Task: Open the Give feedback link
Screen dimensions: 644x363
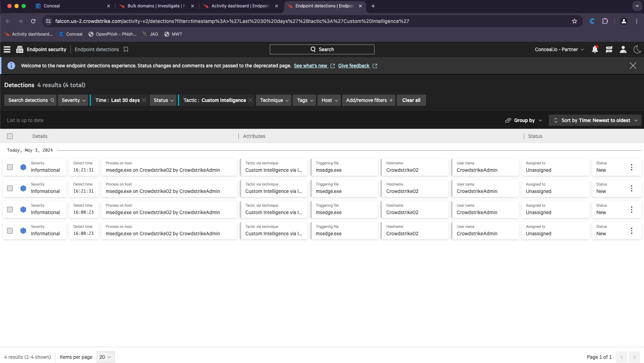Action: tap(354, 66)
